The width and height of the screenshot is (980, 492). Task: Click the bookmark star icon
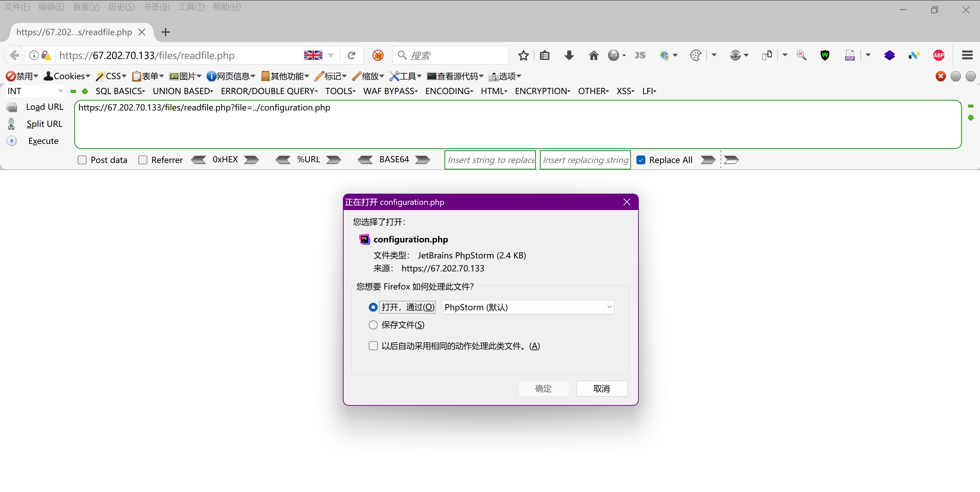524,56
